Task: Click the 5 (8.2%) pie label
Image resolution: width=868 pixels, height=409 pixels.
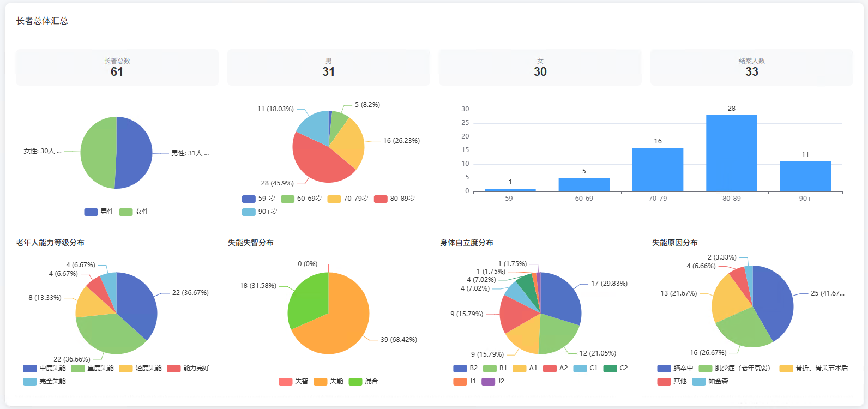Action: (x=367, y=105)
